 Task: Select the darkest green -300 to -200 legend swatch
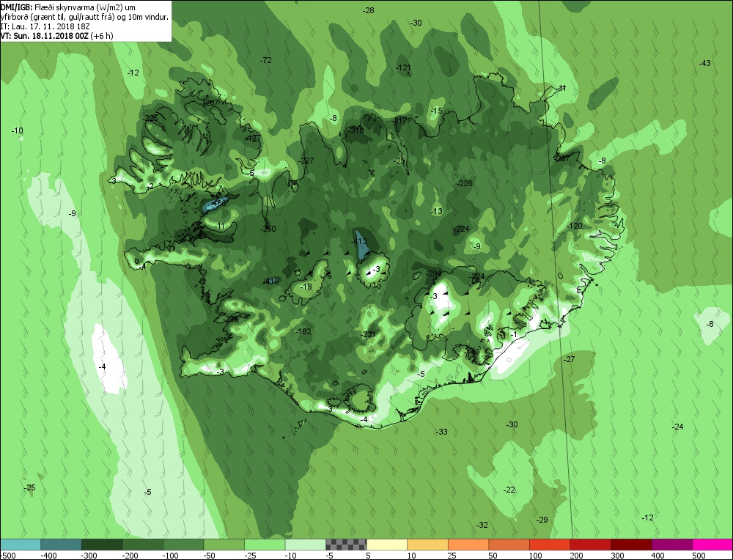[102, 545]
